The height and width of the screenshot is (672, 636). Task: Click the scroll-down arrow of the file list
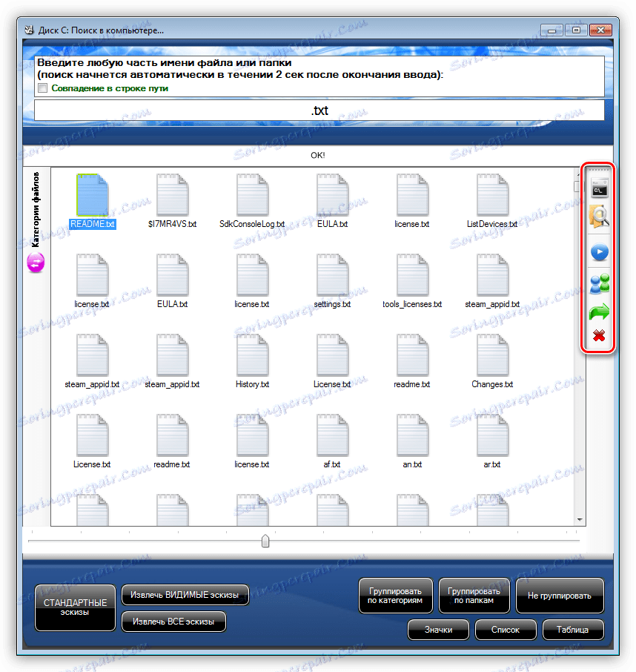coord(580,520)
